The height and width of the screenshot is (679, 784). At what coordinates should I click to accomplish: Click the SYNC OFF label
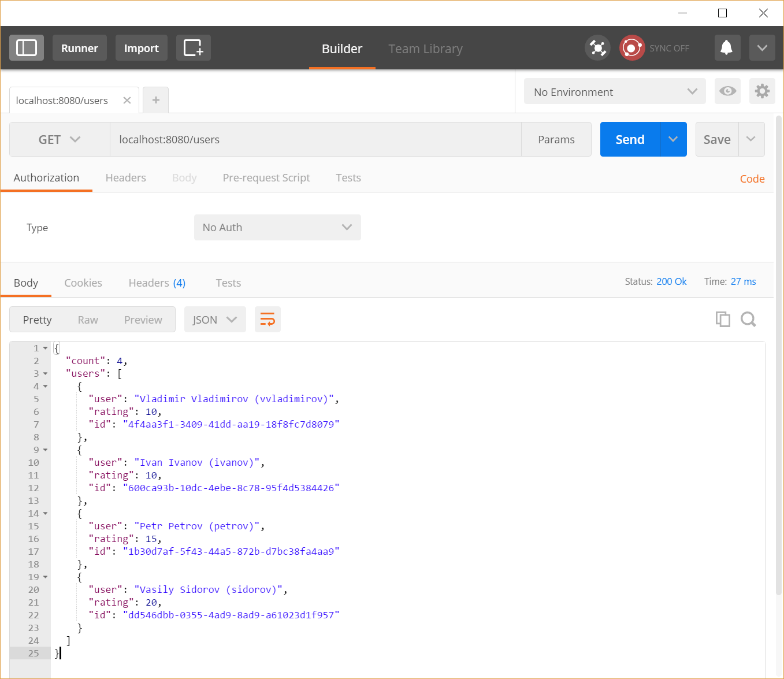pos(669,48)
